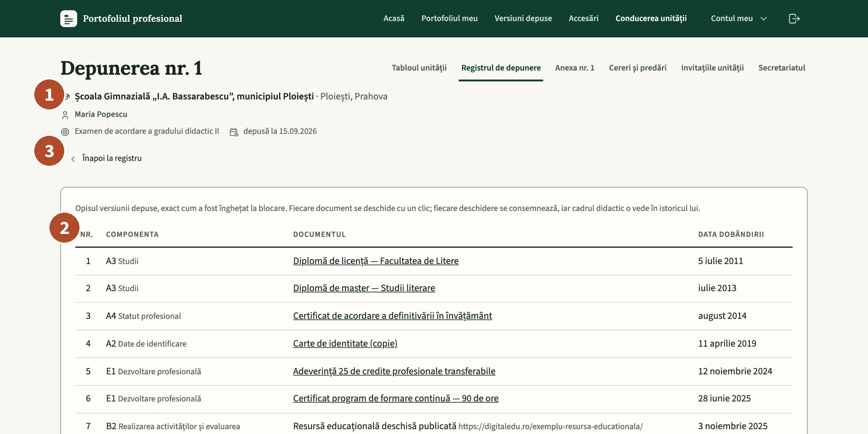Click the date iulie 2013
868x434 pixels.
(717, 288)
